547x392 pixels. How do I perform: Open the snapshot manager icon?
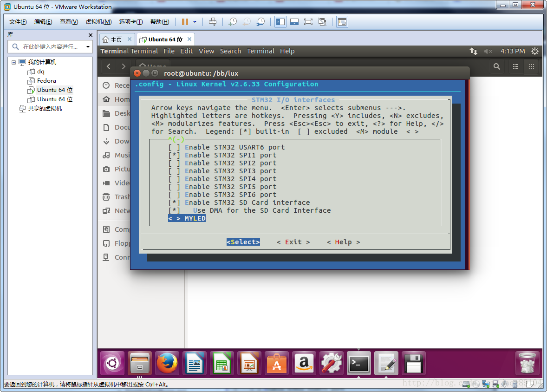coord(260,22)
